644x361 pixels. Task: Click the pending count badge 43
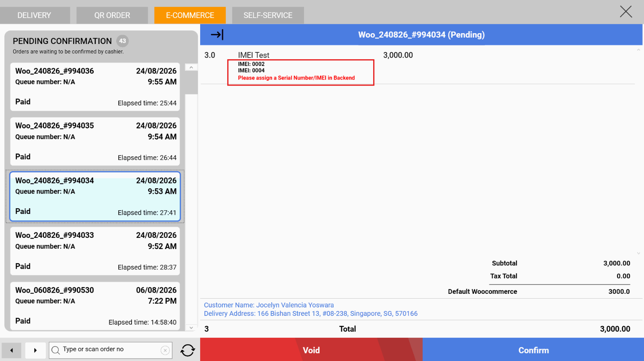[122, 41]
